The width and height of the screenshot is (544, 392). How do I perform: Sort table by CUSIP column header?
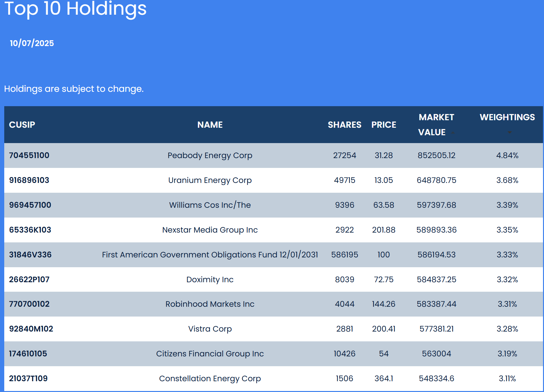point(22,125)
